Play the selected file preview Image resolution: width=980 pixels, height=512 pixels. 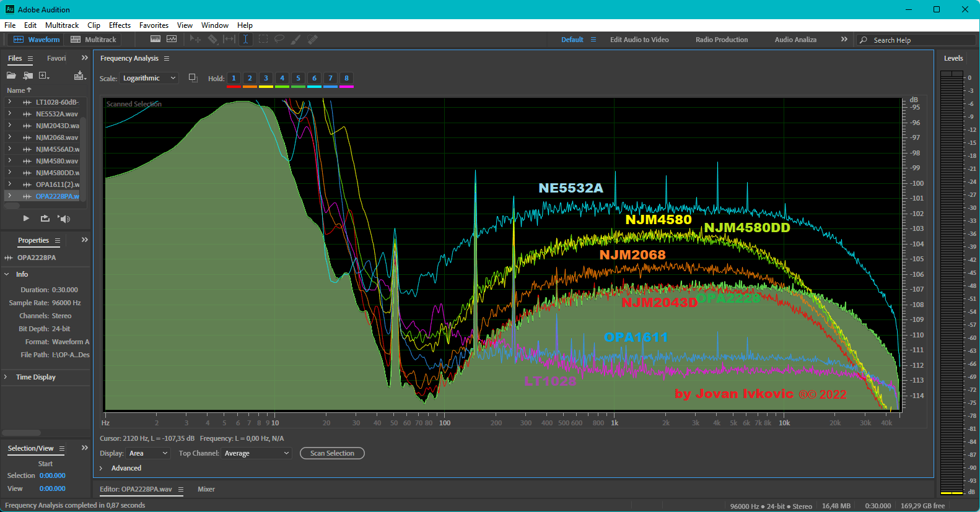pos(26,219)
